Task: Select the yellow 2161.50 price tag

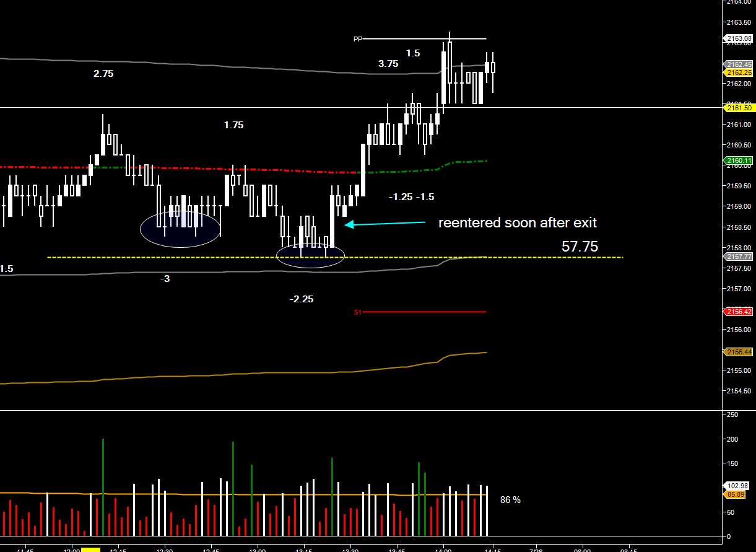Action: (738, 108)
